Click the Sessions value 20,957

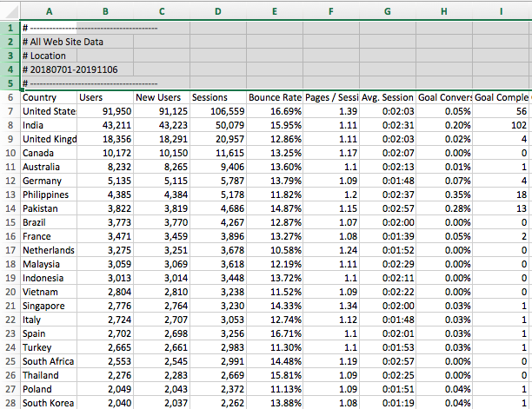tap(218, 139)
